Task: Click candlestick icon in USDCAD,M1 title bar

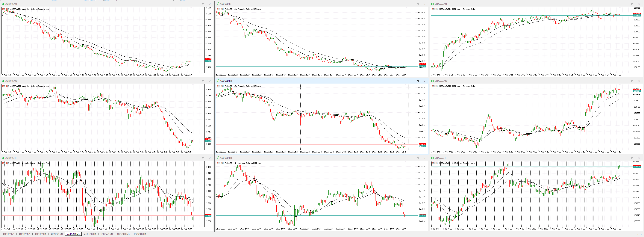Action: 433,4
